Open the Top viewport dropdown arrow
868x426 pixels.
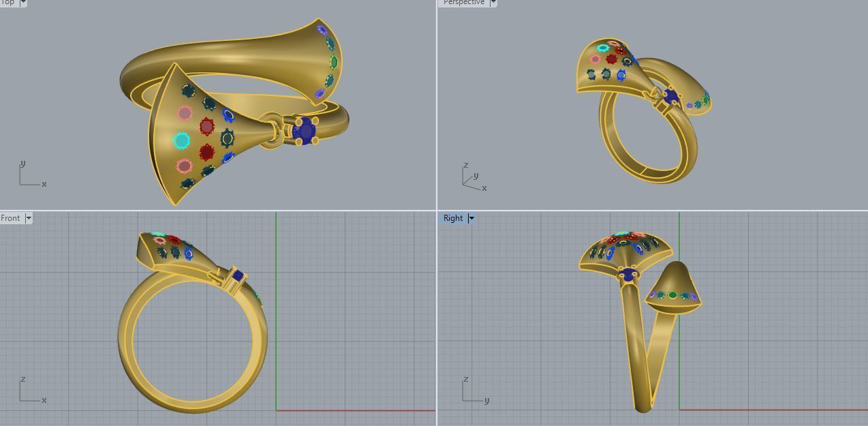23,3
